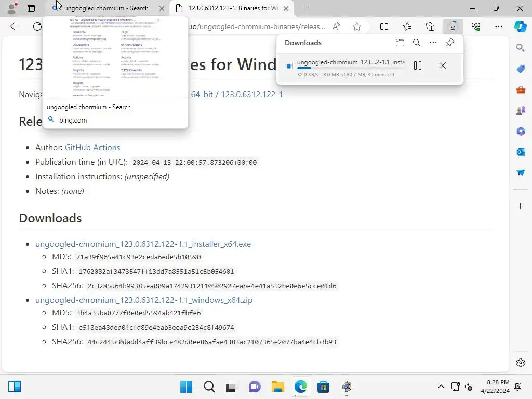Open Task View on the taskbar
The height and width of the screenshot is (399, 532).
point(231,387)
